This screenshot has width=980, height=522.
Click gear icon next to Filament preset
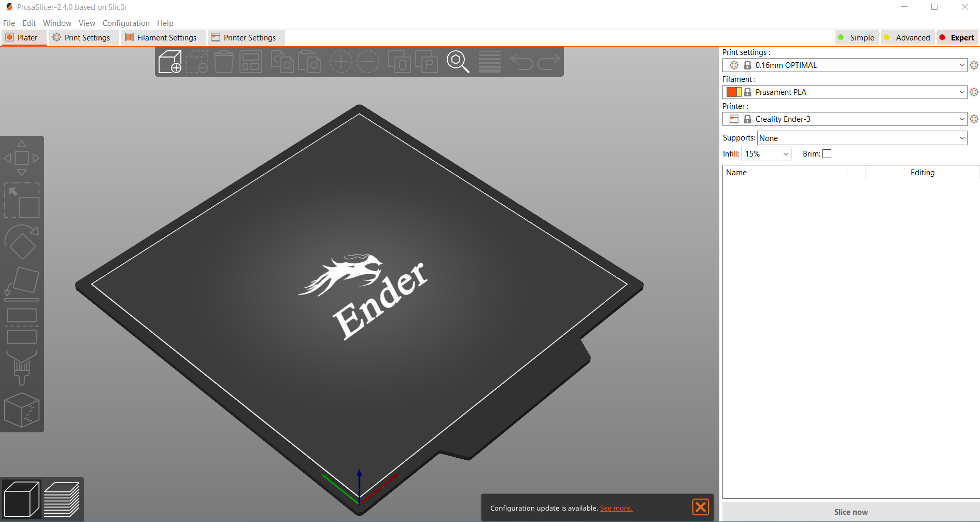pyautogui.click(x=974, y=92)
